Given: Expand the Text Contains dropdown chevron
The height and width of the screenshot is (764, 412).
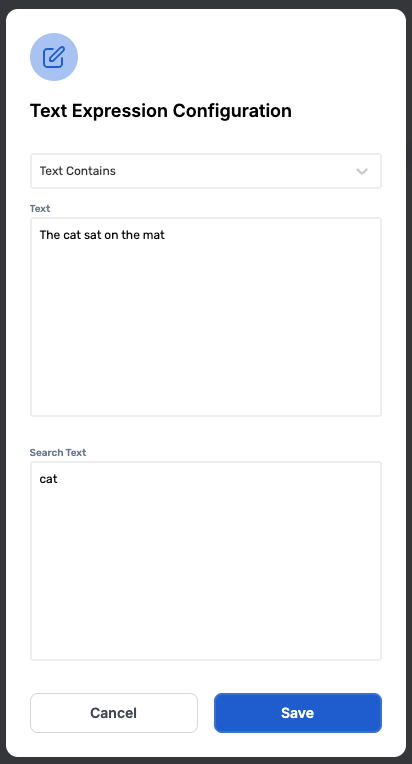Looking at the screenshot, I should (x=361, y=171).
